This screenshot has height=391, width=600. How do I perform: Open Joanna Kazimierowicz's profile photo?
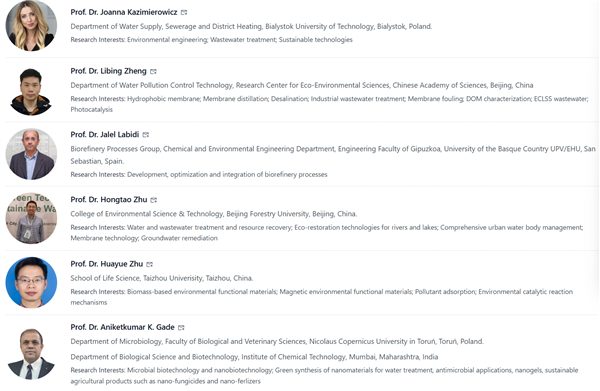[31, 26]
